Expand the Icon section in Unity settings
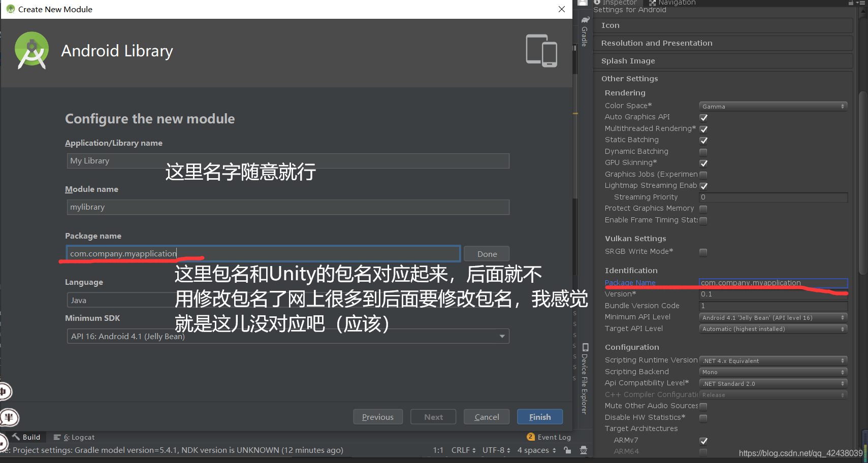Image resolution: width=868 pixels, height=463 pixels. (723, 25)
